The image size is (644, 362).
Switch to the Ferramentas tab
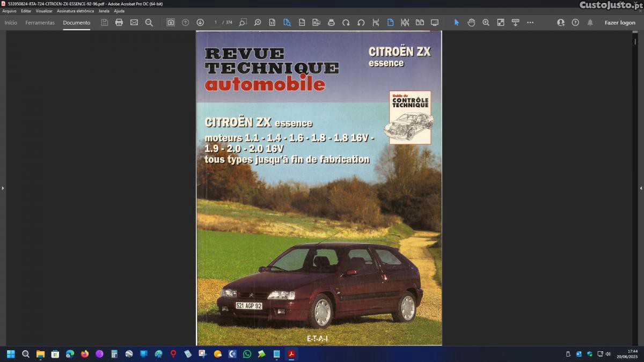40,23
